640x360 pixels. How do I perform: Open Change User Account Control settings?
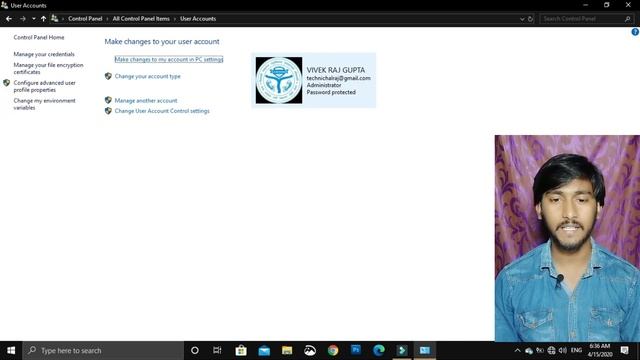point(162,111)
